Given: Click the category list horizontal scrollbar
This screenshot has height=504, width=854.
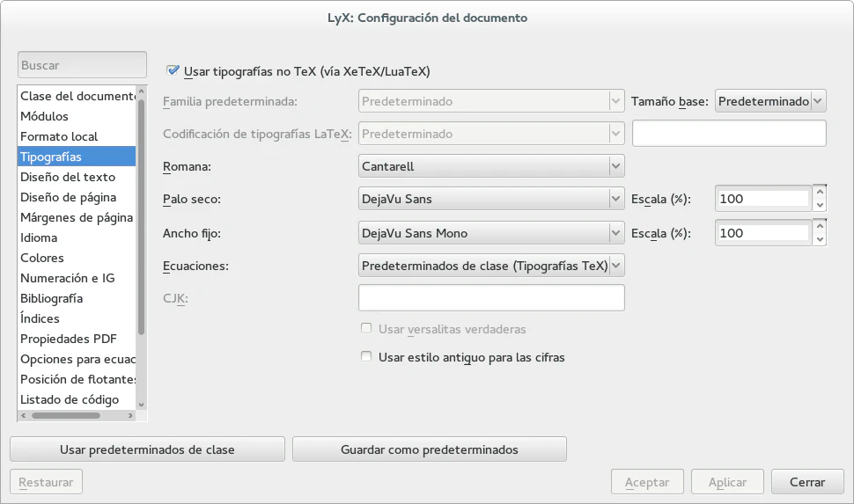Looking at the screenshot, I should pyautogui.click(x=66, y=415).
